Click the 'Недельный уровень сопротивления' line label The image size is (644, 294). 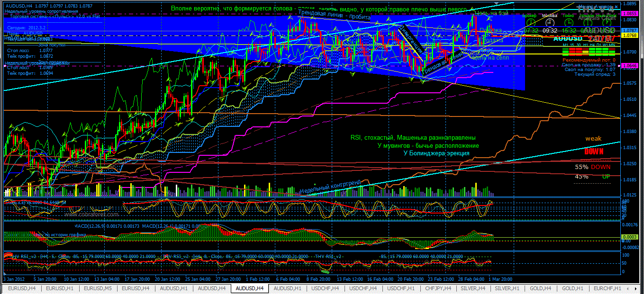[x=41, y=11]
